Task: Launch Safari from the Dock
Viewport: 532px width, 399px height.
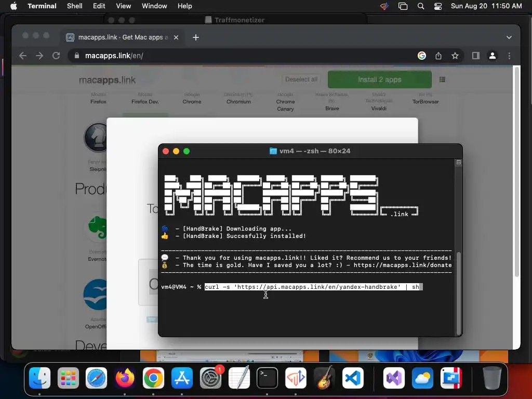Action: point(96,378)
